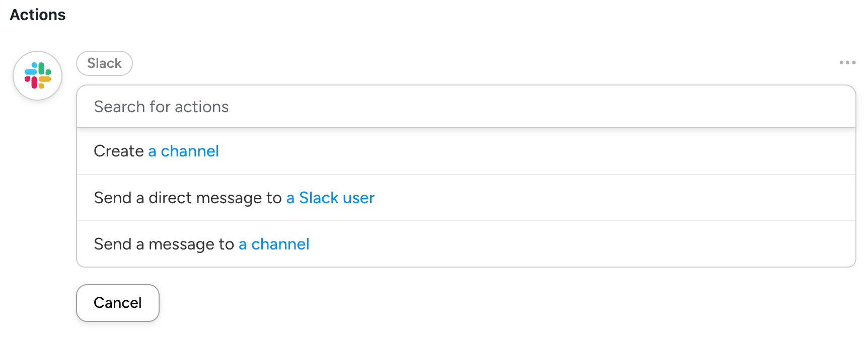The image size is (868, 338).
Task: Open the three-dot more options menu
Action: click(x=847, y=62)
